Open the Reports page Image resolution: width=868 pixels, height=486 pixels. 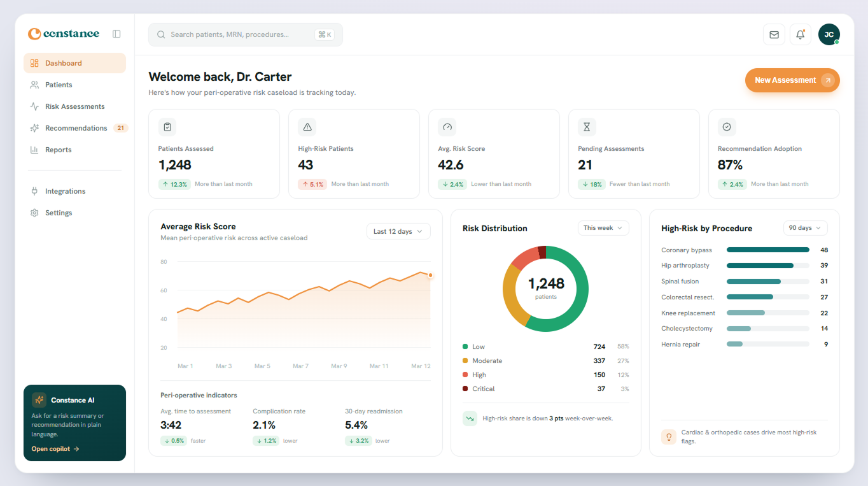(x=74, y=150)
